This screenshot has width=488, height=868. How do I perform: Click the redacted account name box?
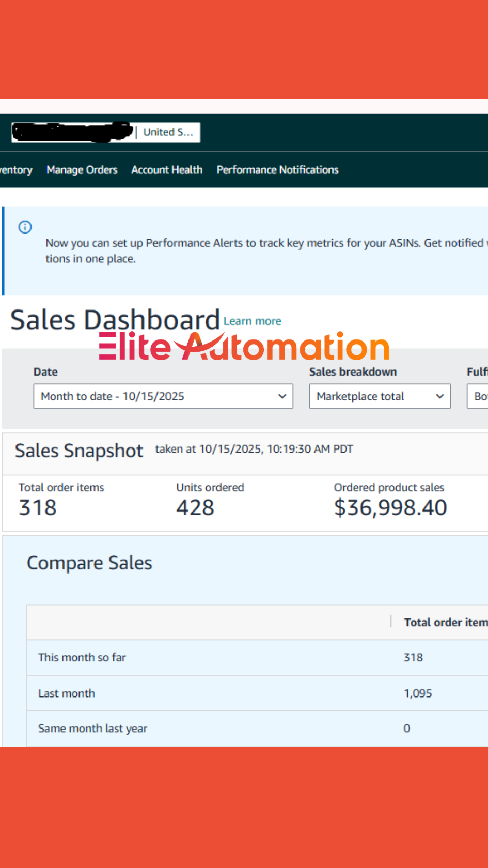coord(72,132)
